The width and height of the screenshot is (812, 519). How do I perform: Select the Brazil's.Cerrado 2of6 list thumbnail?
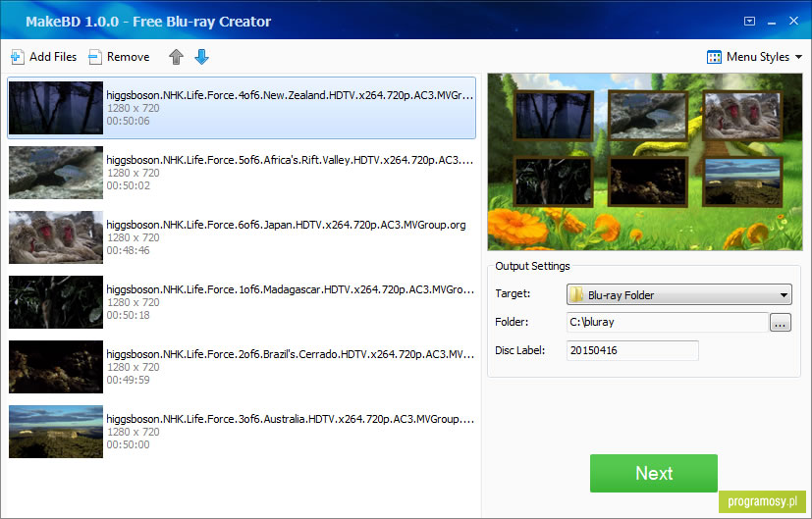[x=56, y=366]
